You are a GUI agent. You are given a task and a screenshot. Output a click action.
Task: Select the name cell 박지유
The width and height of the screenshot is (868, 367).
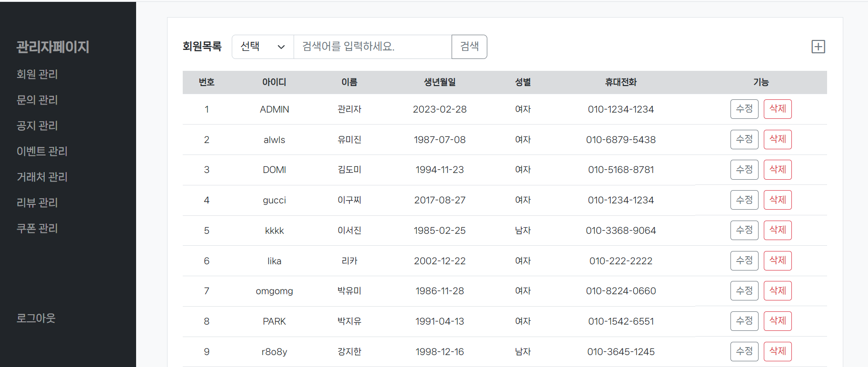349,321
